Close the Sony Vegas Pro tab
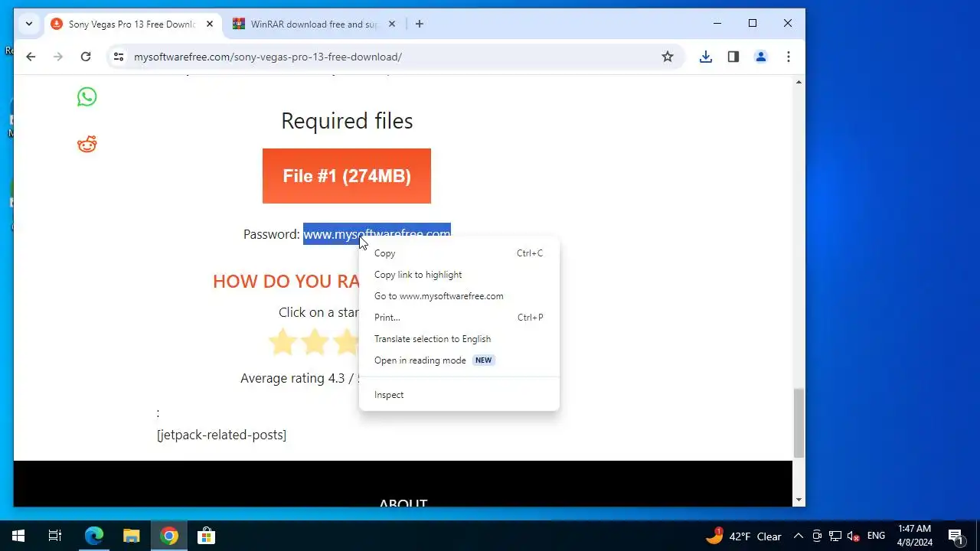This screenshot has width=980, height=551. [x=210, y=24]
